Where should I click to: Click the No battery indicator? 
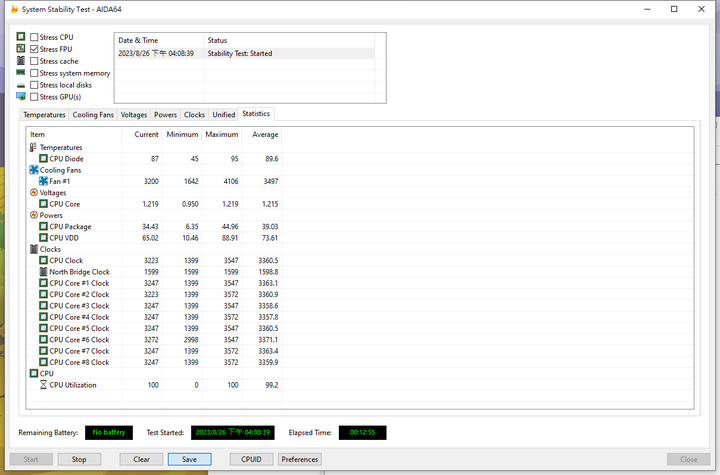[x=109, y=432]
